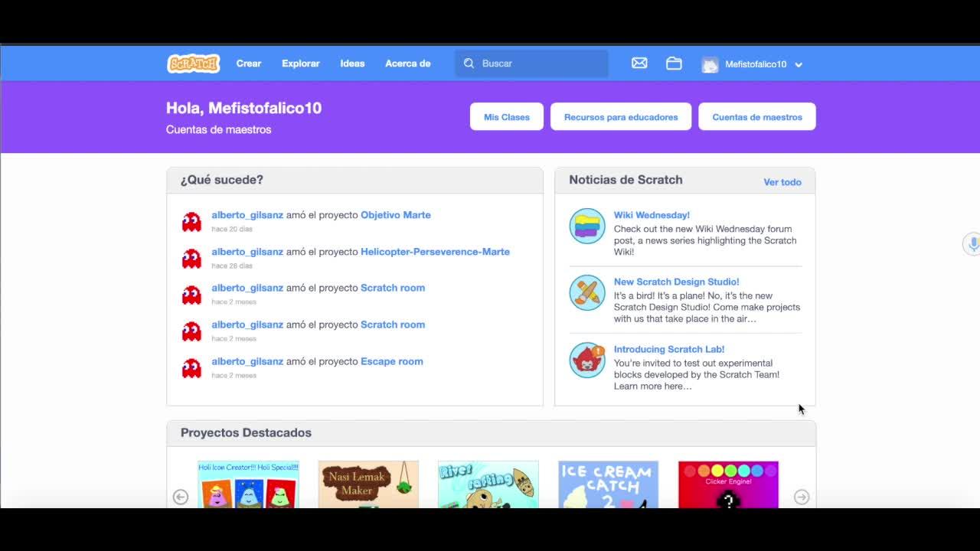Open the Escape room project link
Image resolution: width=980 pixels, height=551 pixels.
392,361
